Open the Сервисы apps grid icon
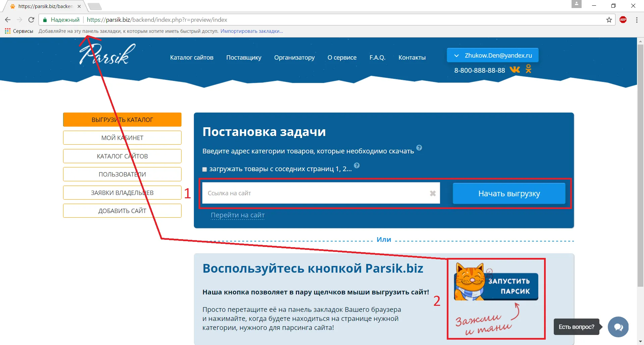 pyautogui.click(x=8, y=31)
